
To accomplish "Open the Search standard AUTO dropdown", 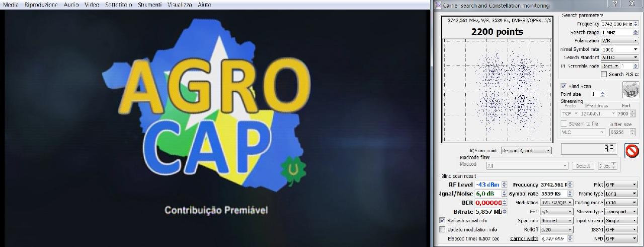I will pos(619,57).
